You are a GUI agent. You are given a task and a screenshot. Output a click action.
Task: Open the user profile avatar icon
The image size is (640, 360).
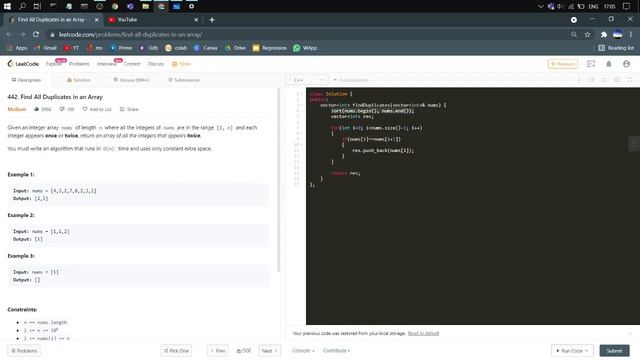(x=626, y=64)
